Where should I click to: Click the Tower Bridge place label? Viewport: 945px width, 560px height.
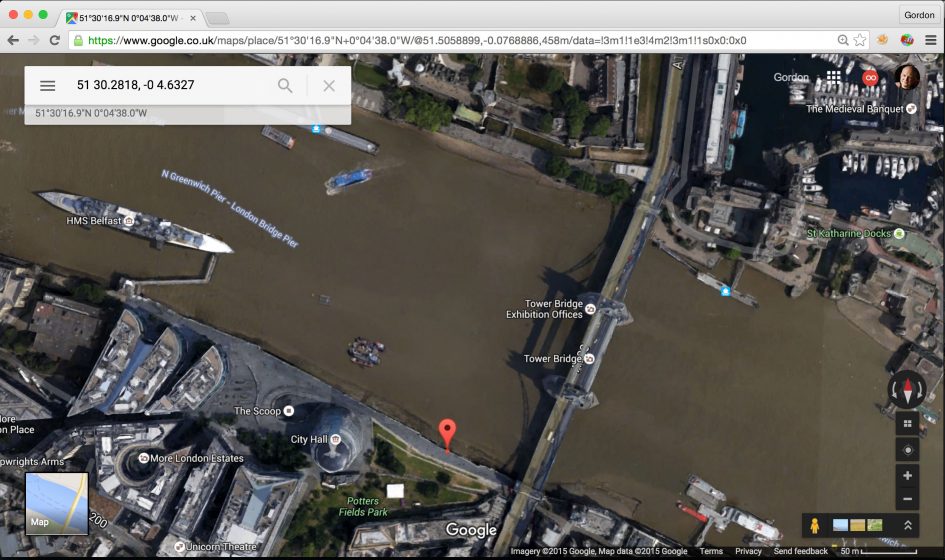tap(553, 359)
